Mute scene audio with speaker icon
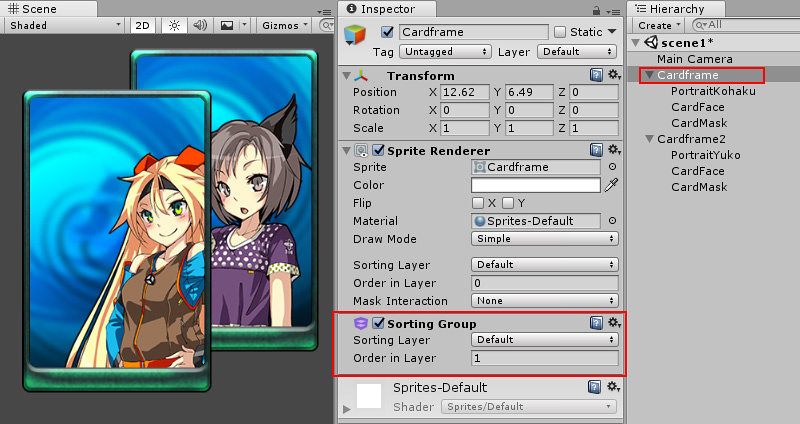Viewport: 800px width, 424px height. [201, 25]
